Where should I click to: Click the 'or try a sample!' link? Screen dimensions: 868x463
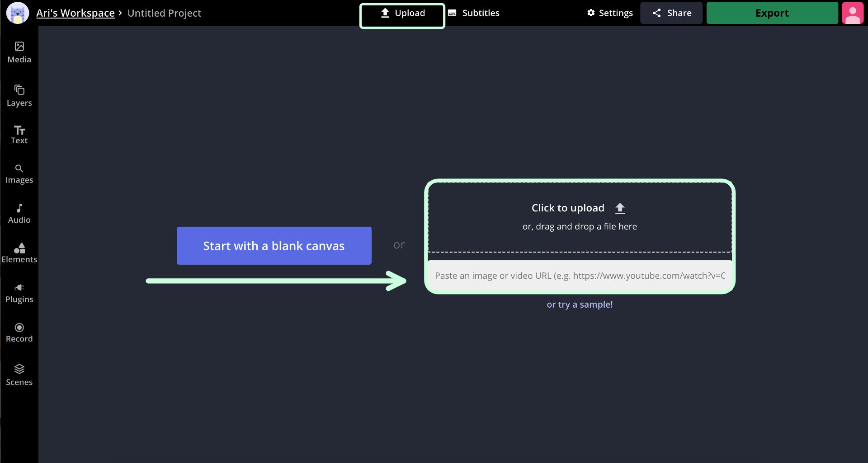coord(580,304)
